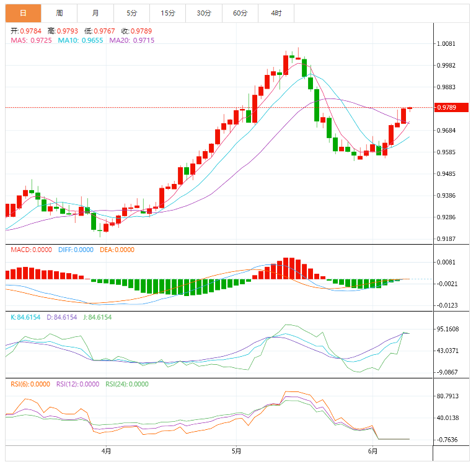Click the KDJ axis value 43.0371

click(x=447, y=351)
